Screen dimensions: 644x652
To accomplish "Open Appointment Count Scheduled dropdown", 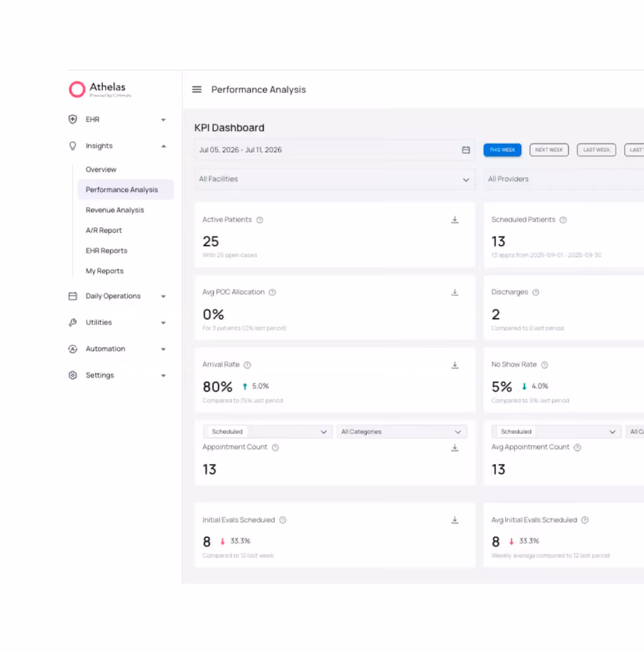I will (267, 431).
